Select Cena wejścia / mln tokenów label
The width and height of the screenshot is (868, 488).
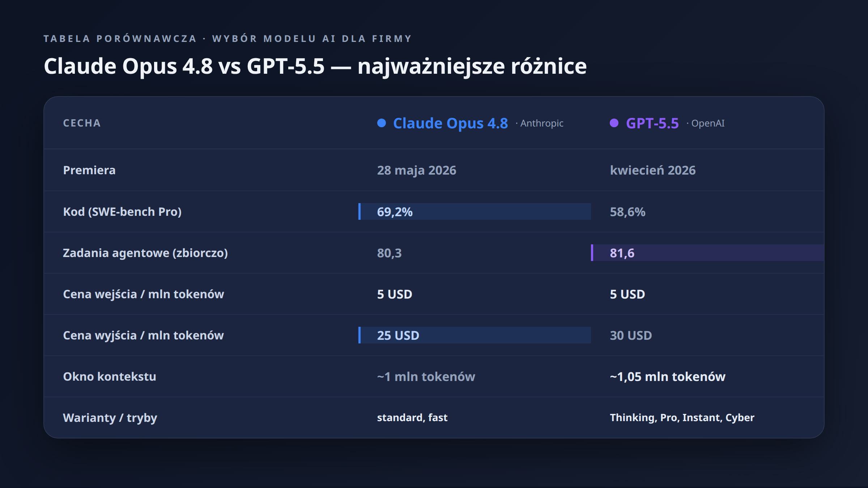point(144,294)
